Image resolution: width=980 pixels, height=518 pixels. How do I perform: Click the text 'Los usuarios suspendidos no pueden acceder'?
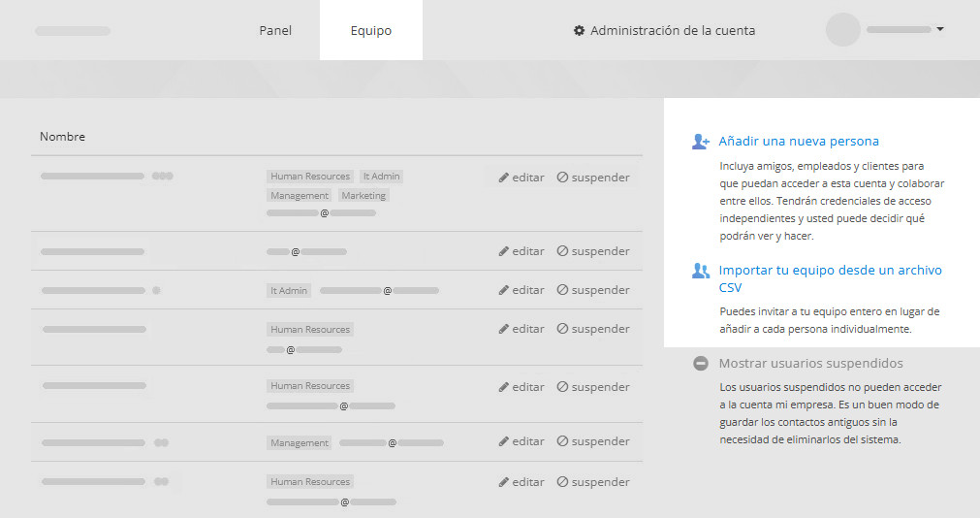point(830,413)
